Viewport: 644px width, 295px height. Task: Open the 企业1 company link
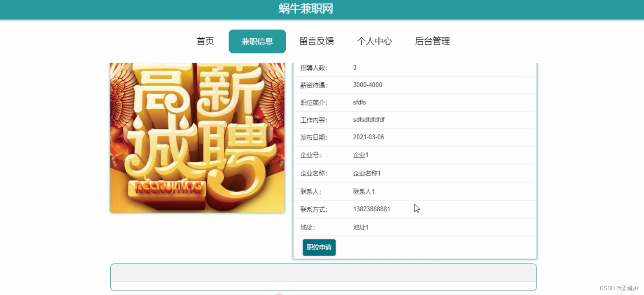(x=360, y=155)
